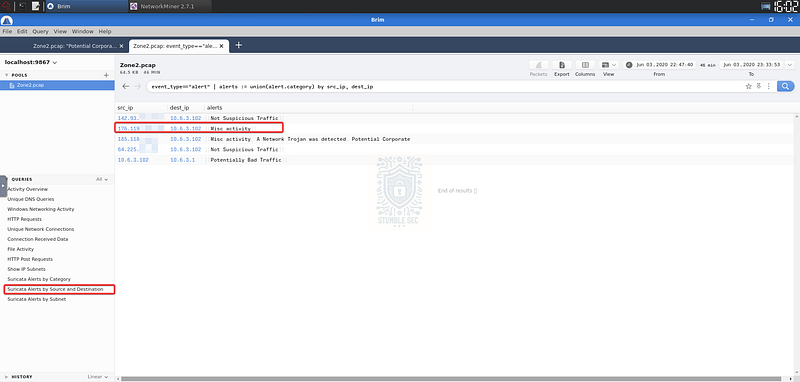This screenshot has width=800, height=382.
Task: Open the text editor taskbar icon
Action: 36,6
